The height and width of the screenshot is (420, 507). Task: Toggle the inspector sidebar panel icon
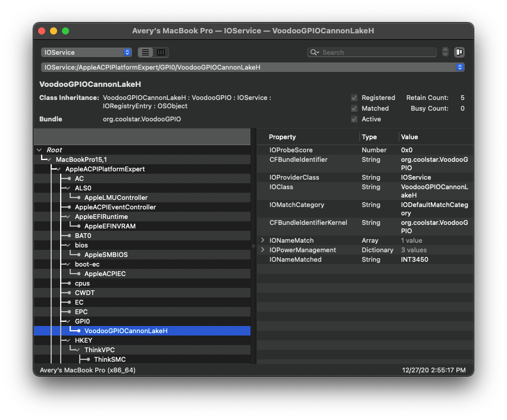point(459,52)
